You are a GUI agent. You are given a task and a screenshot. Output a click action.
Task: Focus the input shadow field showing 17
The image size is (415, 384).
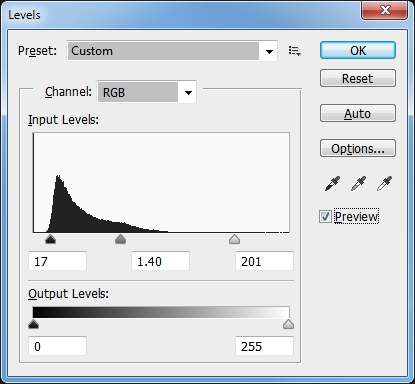[57, 261]
